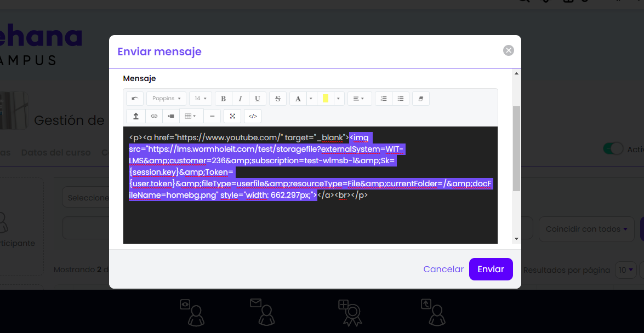Click the Cancelar link
644x333 pixels.
(x=443, y=269)
